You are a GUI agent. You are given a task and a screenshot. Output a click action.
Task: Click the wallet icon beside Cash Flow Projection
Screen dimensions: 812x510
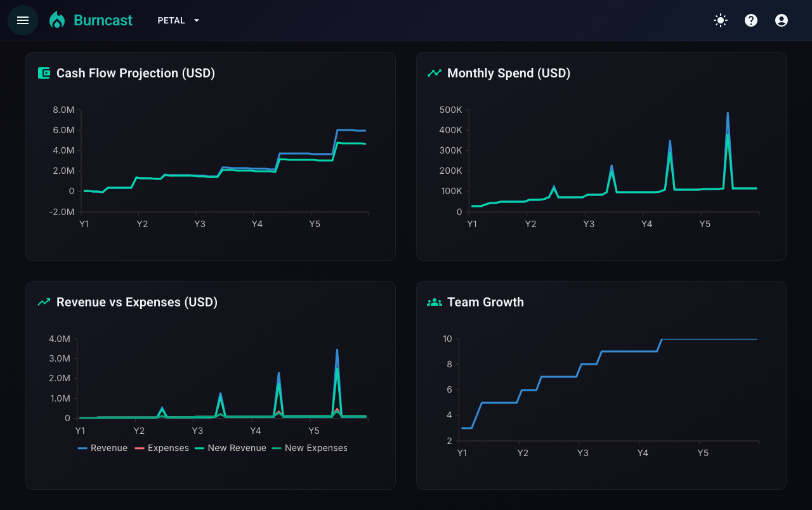pos(44,73)
